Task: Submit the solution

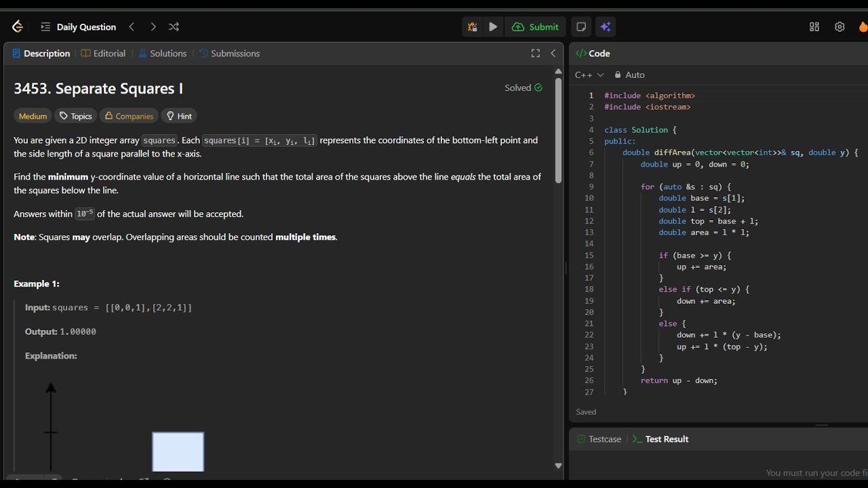Action: coord(536,27)
